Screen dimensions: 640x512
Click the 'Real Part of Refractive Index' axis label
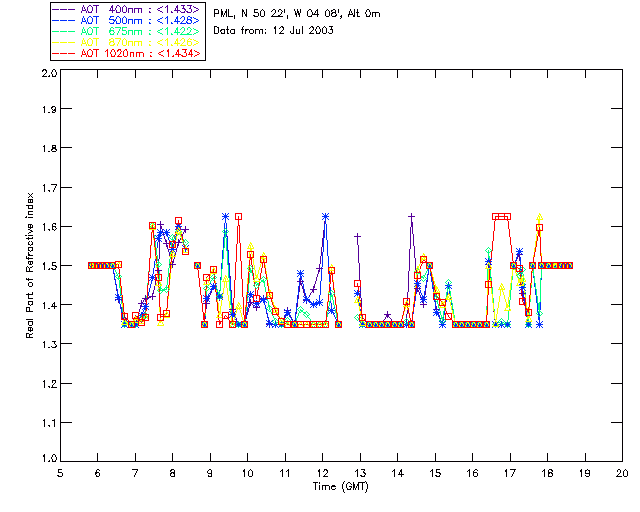tap(31, 264)
